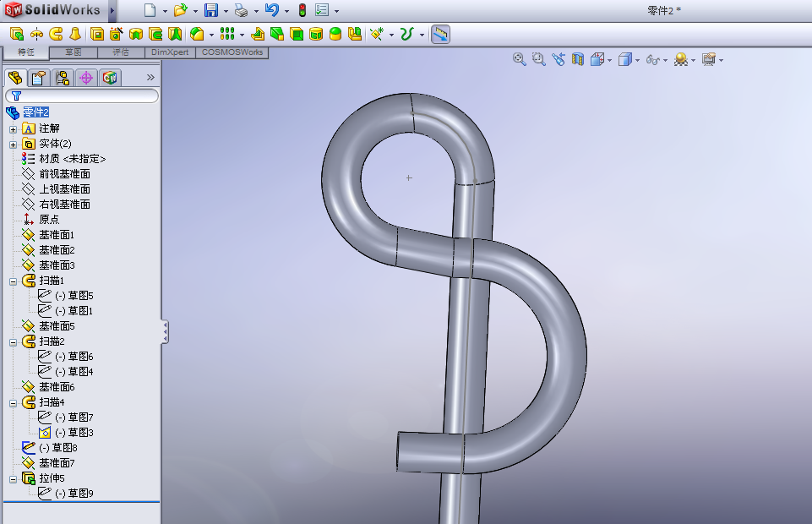Open Reference Geometry tool
This screenshot has height=524, width=812.
pos(377,34)
